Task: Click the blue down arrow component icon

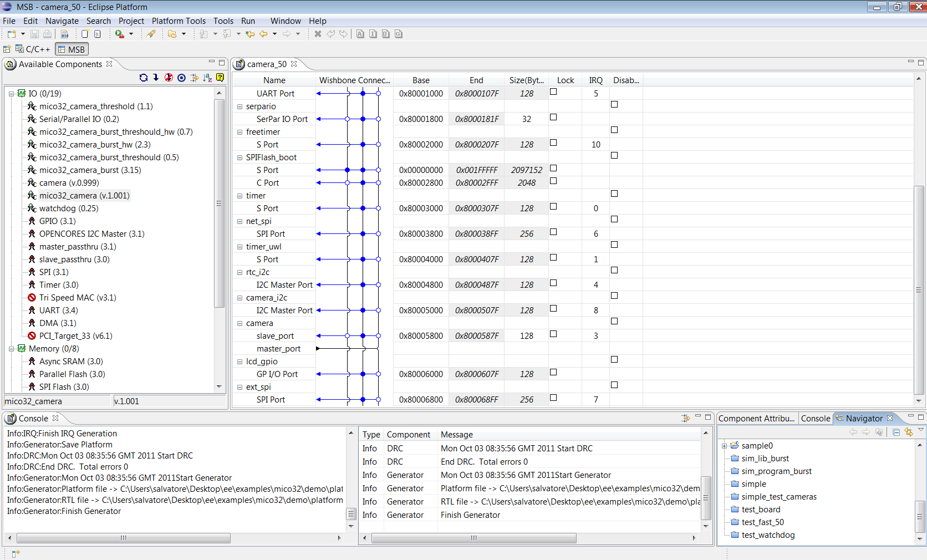Action: click(156, 78)
